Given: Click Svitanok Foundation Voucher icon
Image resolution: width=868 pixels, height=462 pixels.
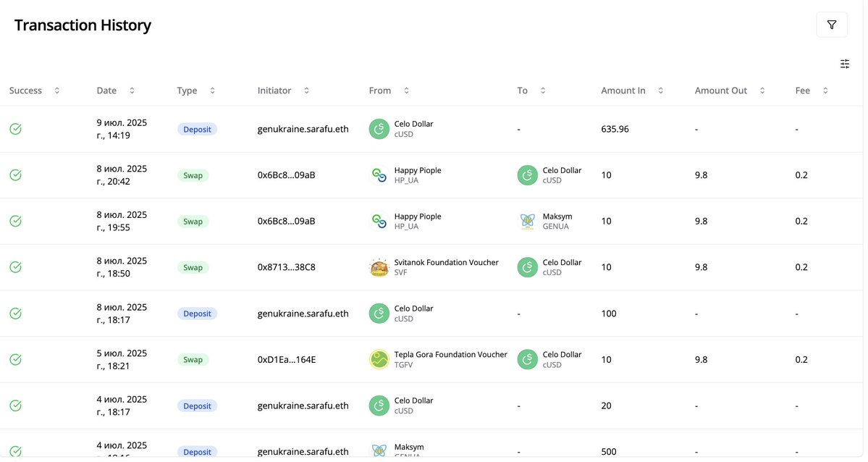Looking at the screenshot, I should (379, 267).
